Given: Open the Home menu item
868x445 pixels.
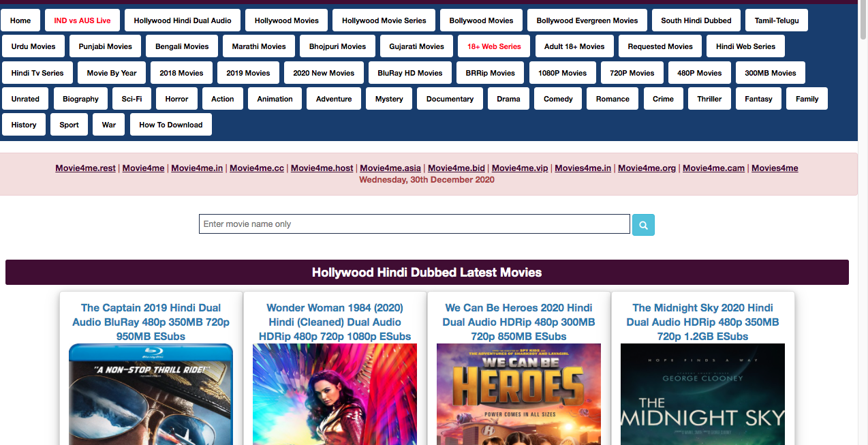Looking at the screenshot, I should 20,20.
